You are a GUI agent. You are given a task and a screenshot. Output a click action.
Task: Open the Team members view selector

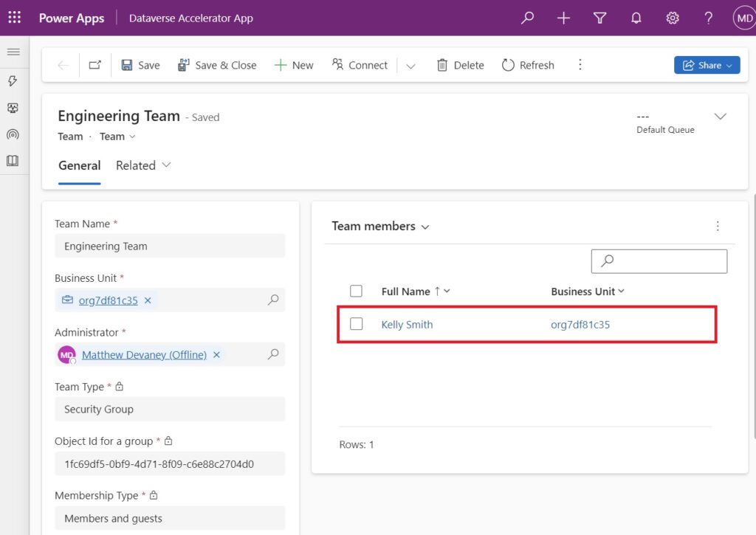click(380, 226)
